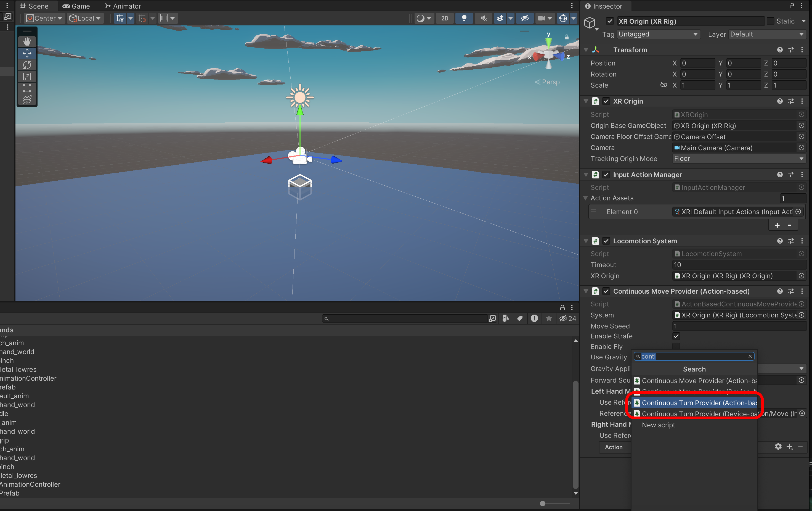Uncheck the XR Origin GameObject active checkbox
Image resolution: width=812 pixels, height=511 pixels.
610,21
